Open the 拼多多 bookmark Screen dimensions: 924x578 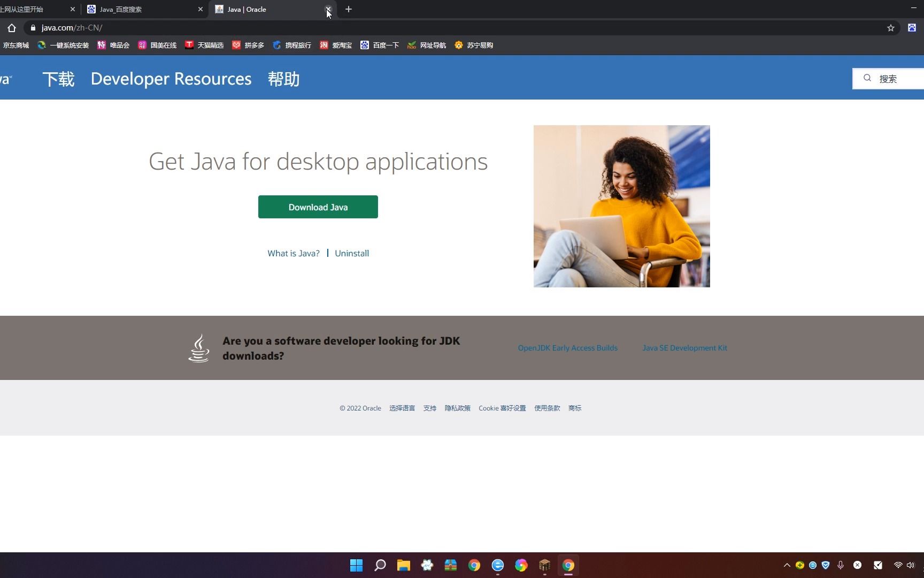(248, 45)
